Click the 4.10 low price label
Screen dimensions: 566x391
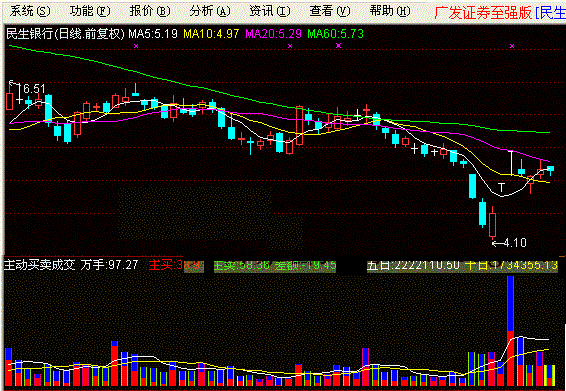(515, 243)
